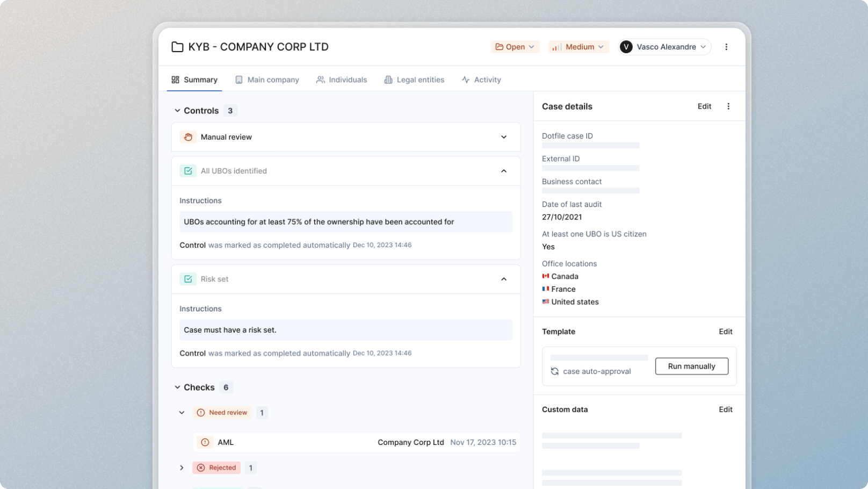Click the case auto-approval refresh icon
Screen dimensions: 868x489
[555, 371]
